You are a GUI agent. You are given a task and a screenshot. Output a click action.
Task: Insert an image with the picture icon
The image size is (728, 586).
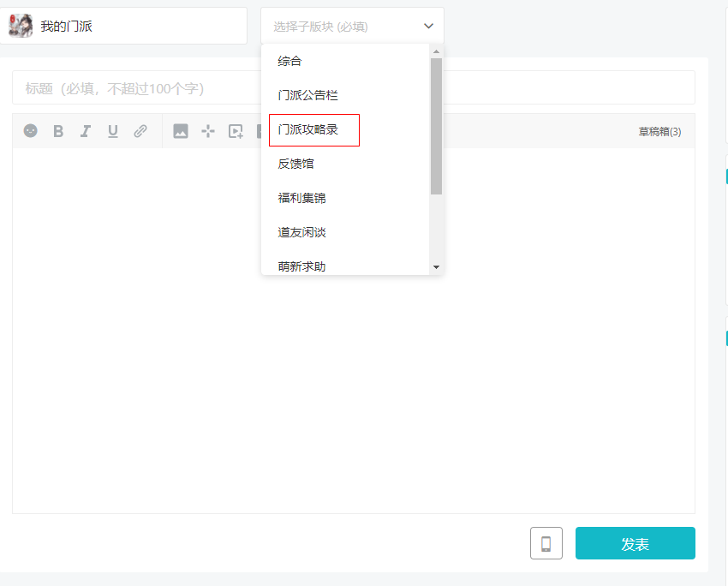(x=181, y=131)
